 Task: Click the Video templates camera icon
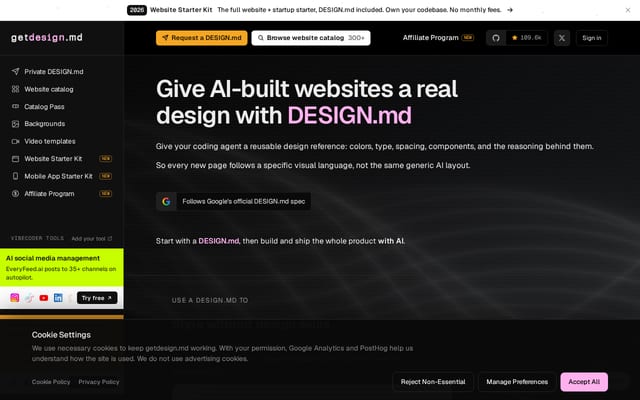[x=16, y=141]
